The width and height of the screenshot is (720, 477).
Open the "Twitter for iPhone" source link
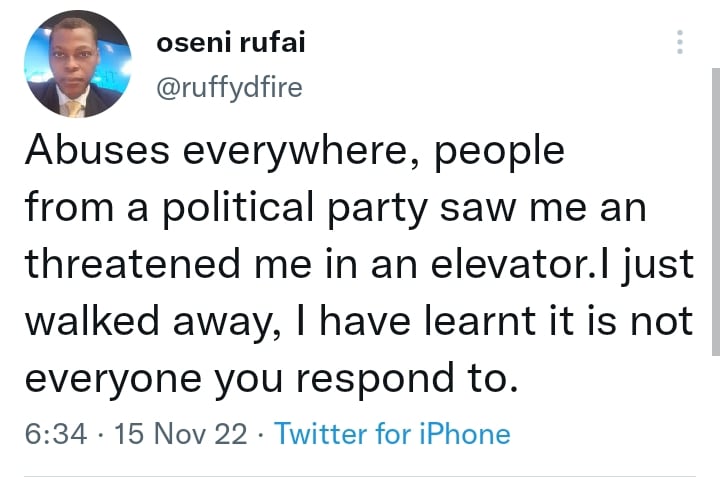tap(392, 434)
